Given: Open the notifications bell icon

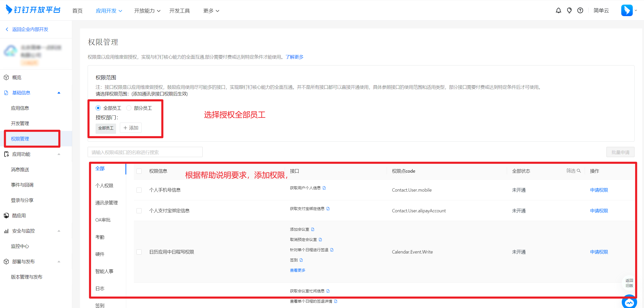Looking at the screenshot, I should (558, 10).
